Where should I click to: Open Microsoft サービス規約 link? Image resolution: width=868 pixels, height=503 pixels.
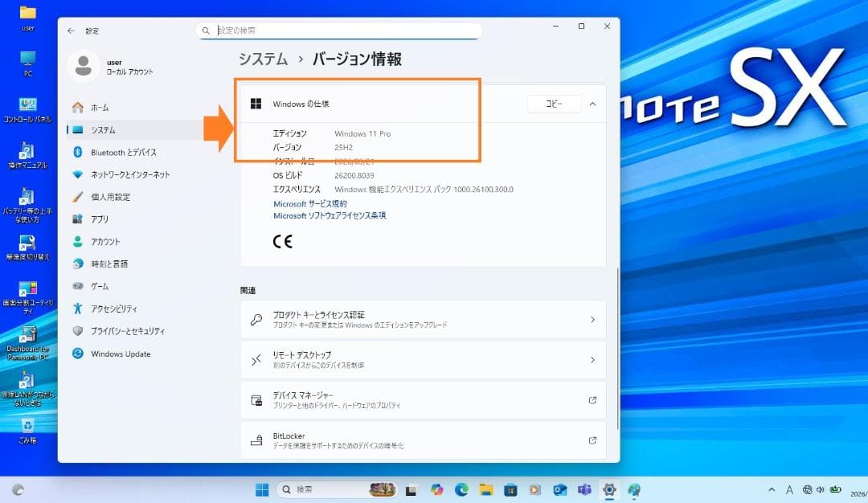[x=310, y=203]
